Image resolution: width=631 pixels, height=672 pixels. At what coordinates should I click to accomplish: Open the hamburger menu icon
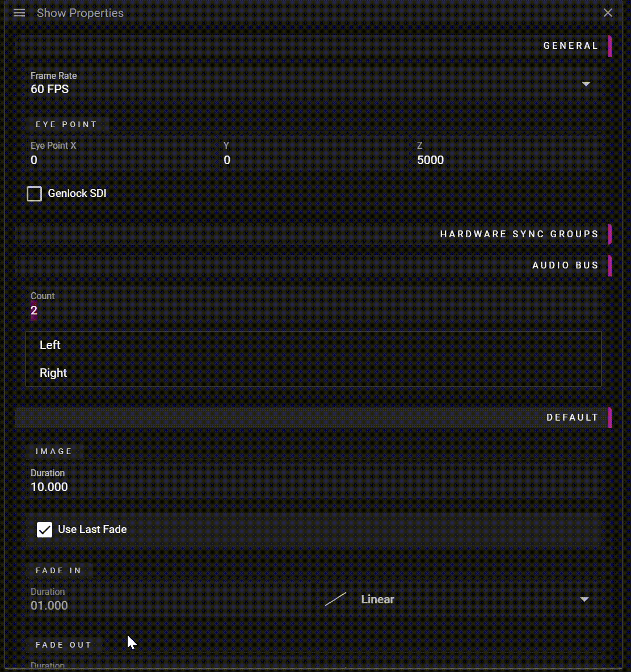pyautogui.click(x=19, y=13)
